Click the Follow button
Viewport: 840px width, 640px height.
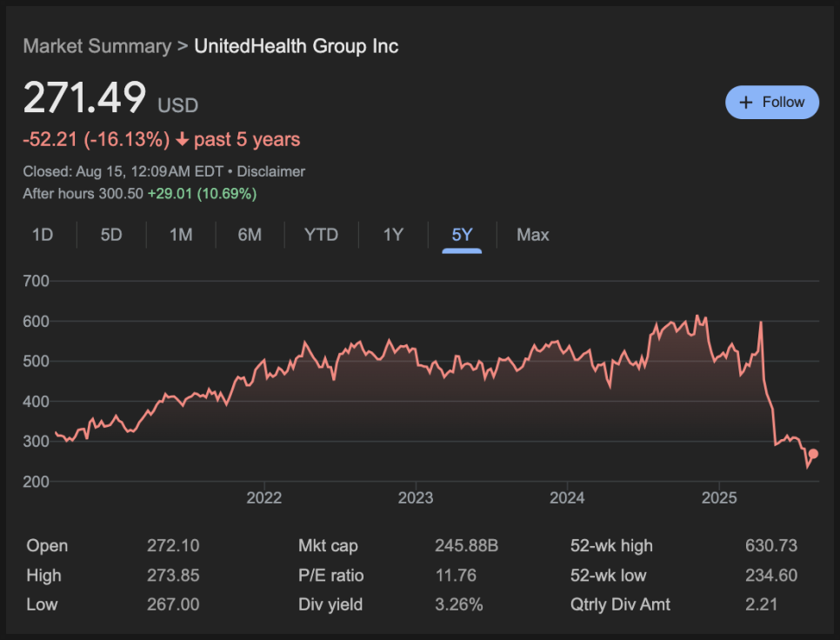[x=772, y=103]
